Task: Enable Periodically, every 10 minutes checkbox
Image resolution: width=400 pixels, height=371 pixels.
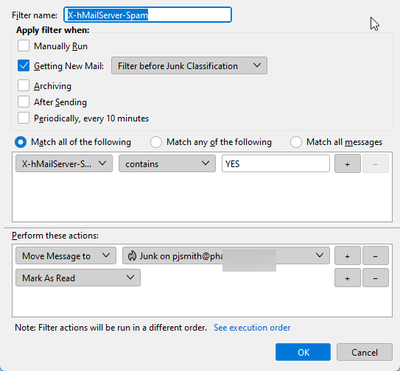Action: pyautogui.click(x=23, y=118)
